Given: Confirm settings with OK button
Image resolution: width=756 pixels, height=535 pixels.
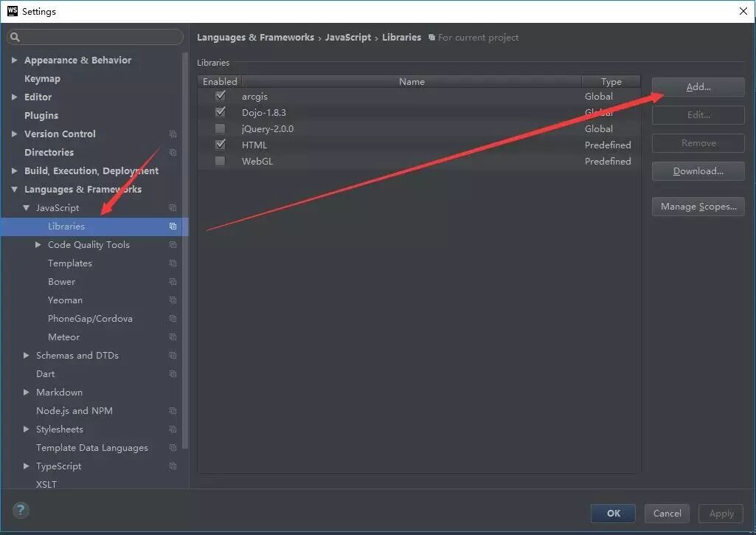Looking at the screenshot, I should 614,514.
